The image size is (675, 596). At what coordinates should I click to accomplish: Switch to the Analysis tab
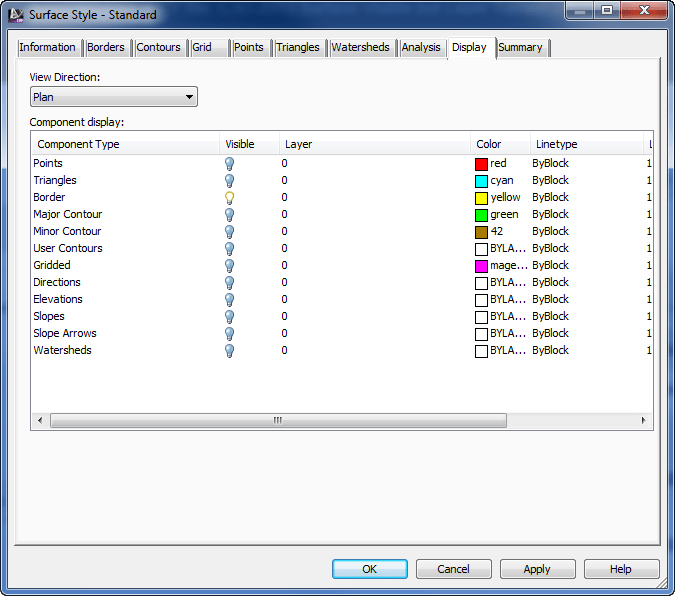coord(421,47)
